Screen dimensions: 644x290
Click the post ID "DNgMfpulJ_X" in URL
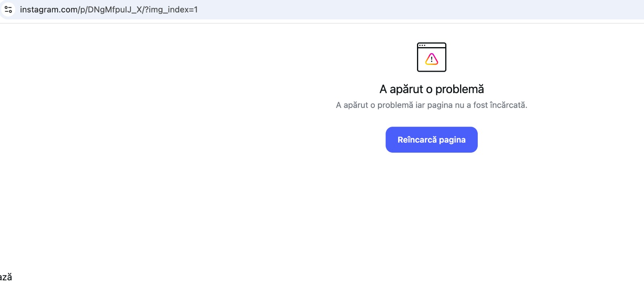click(x=115, y=10)
